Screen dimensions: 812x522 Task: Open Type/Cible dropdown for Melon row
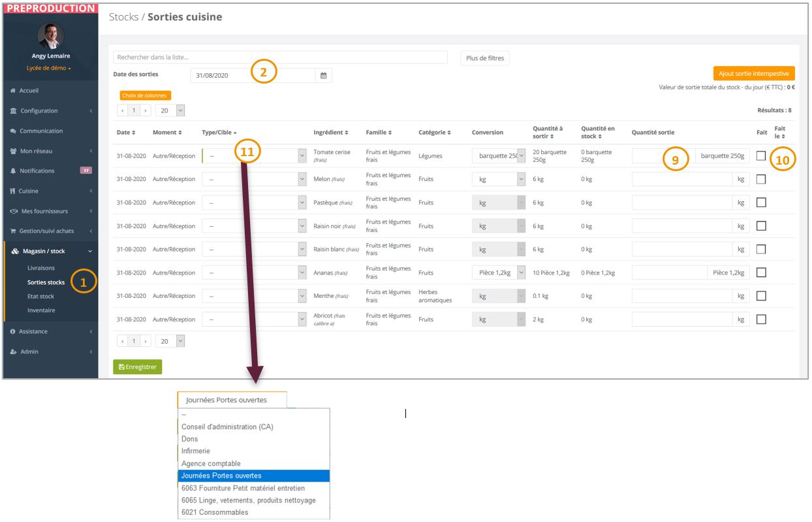[254, 179]
